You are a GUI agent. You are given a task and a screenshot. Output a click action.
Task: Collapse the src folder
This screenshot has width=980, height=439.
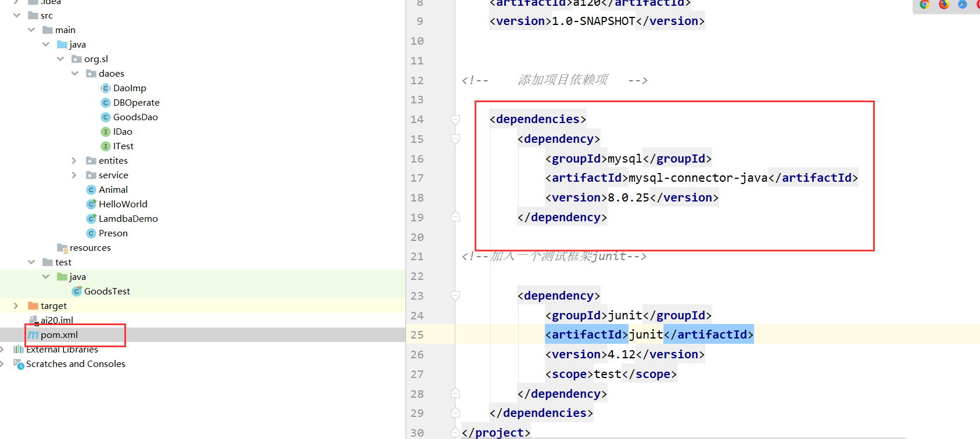(16, 15)
